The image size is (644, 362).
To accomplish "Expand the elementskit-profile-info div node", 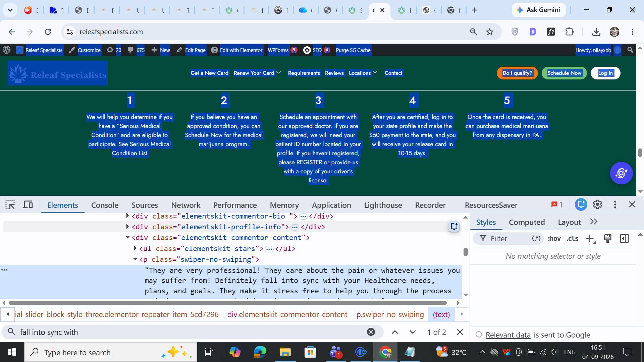I will (127, 227).
